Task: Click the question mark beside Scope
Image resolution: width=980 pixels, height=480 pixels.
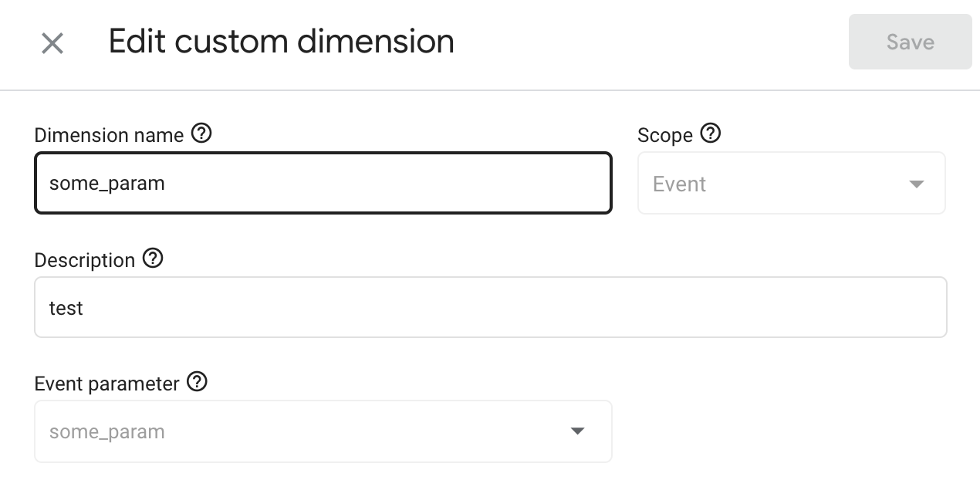Action: click(711, 134)
